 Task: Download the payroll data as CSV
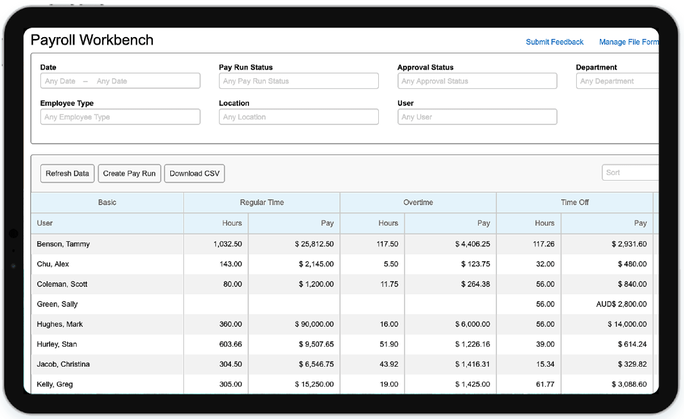(195, 174)
